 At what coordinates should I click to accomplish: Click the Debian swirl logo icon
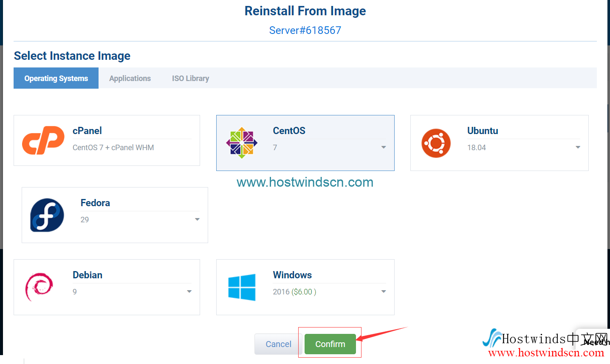39,287
